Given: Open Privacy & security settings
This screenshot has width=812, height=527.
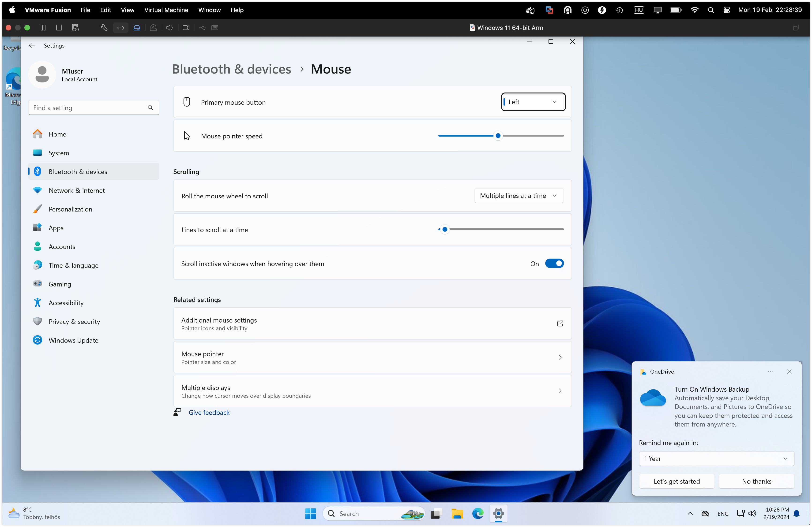Looking at the screenshot, I should [94, 321].
